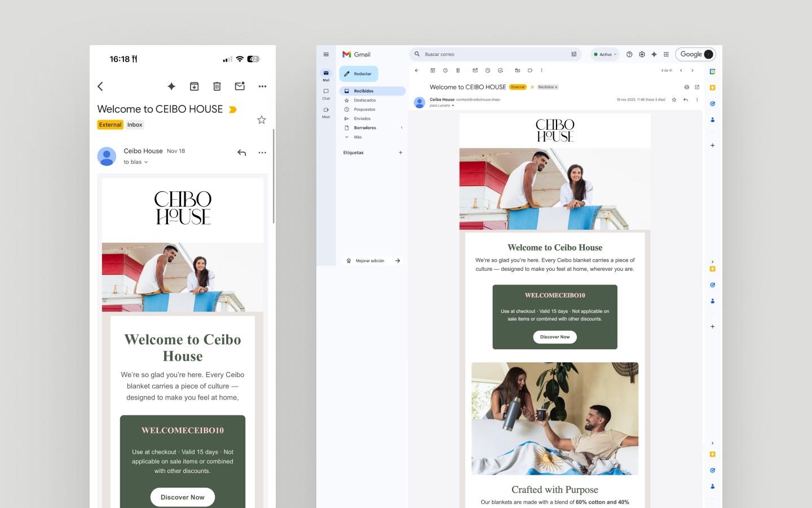This screenshot has width=812, height=508.
Task: Open Gmail help question-mark icon
Action: coord(629,54)
